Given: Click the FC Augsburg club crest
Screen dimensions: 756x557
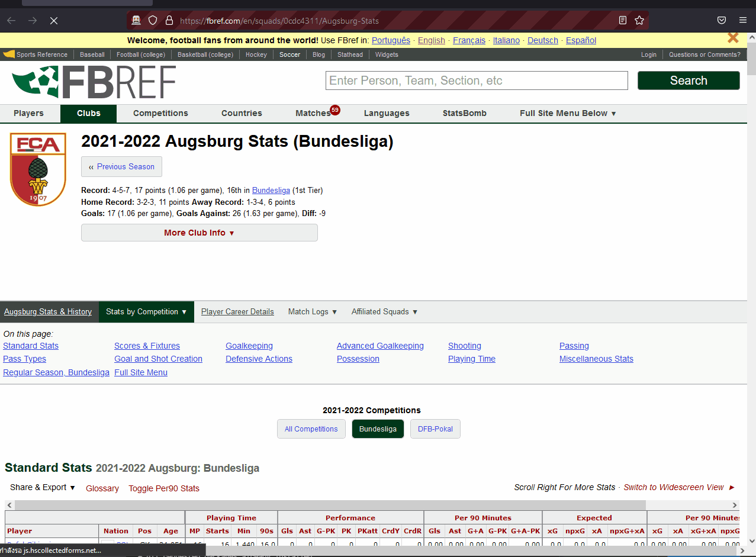Looking at the screenshot, I should [x=38, y=169].
